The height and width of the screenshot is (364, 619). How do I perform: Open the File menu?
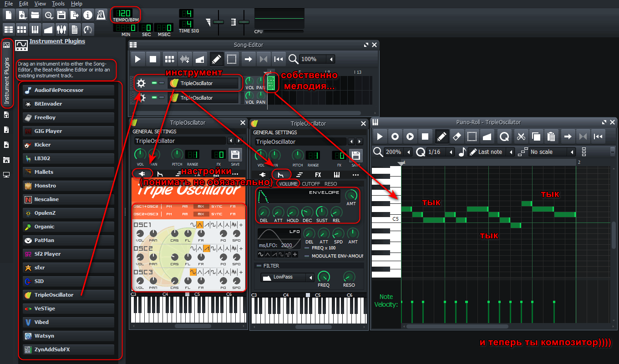coord(9,4)
